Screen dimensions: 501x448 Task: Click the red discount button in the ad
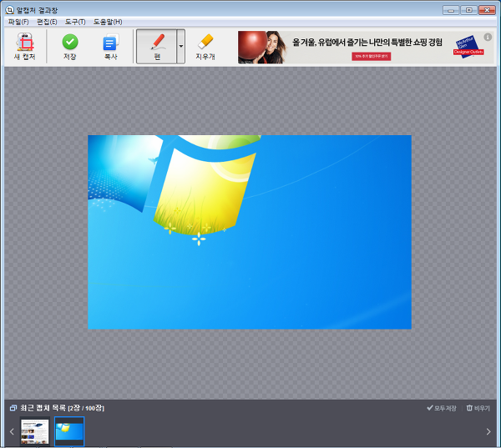372,56
